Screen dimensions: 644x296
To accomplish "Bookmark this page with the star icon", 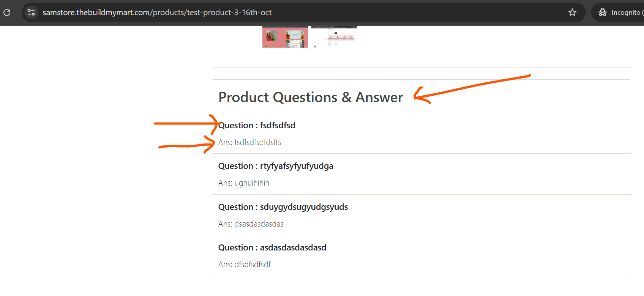I will [x=572, y=13].
